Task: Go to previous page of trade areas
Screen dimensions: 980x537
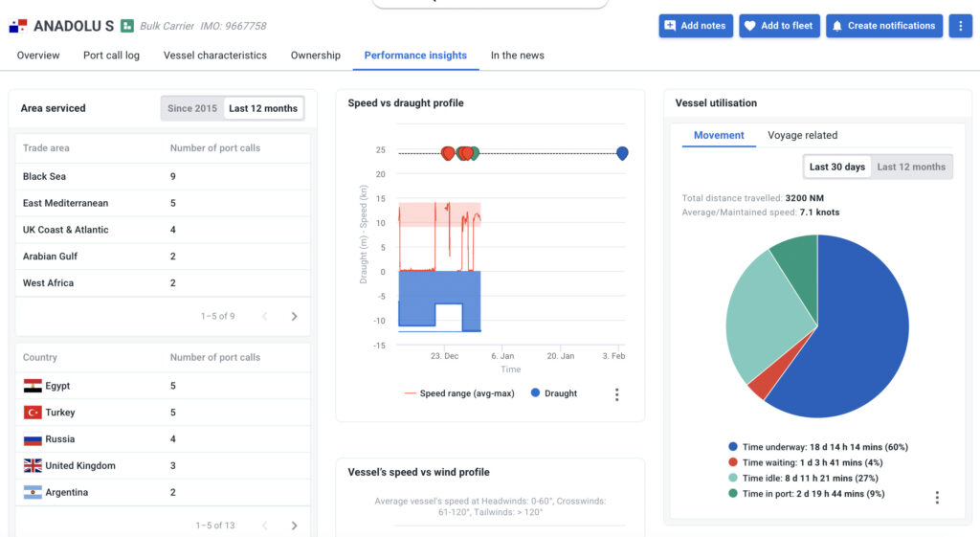Action: tap(265, 317)
